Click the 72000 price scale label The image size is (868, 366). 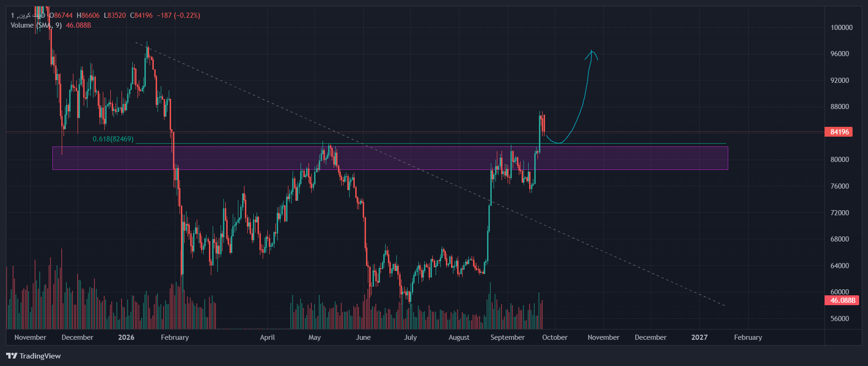click(839, 213)
